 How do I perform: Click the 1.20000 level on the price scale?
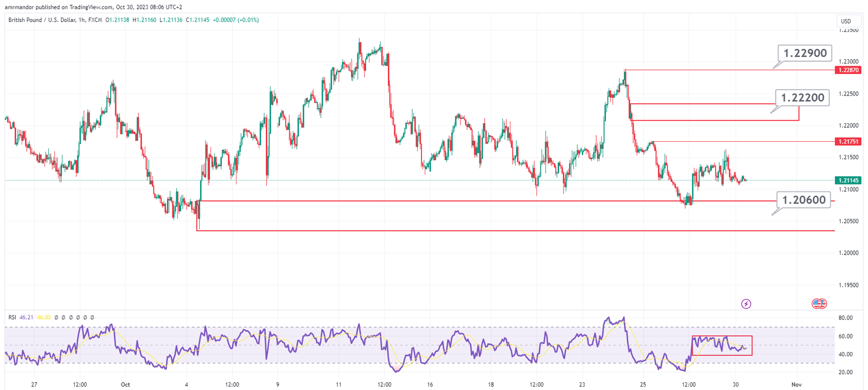[x=849, y=253]
